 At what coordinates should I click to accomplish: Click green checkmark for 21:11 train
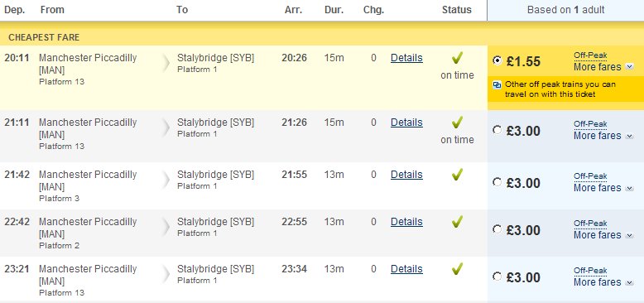coord(457,123)
